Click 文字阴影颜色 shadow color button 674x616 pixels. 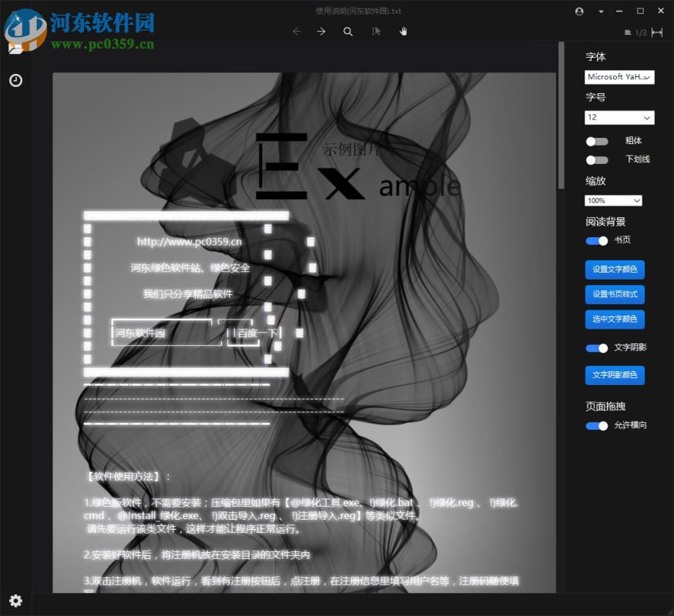[614, 375]
